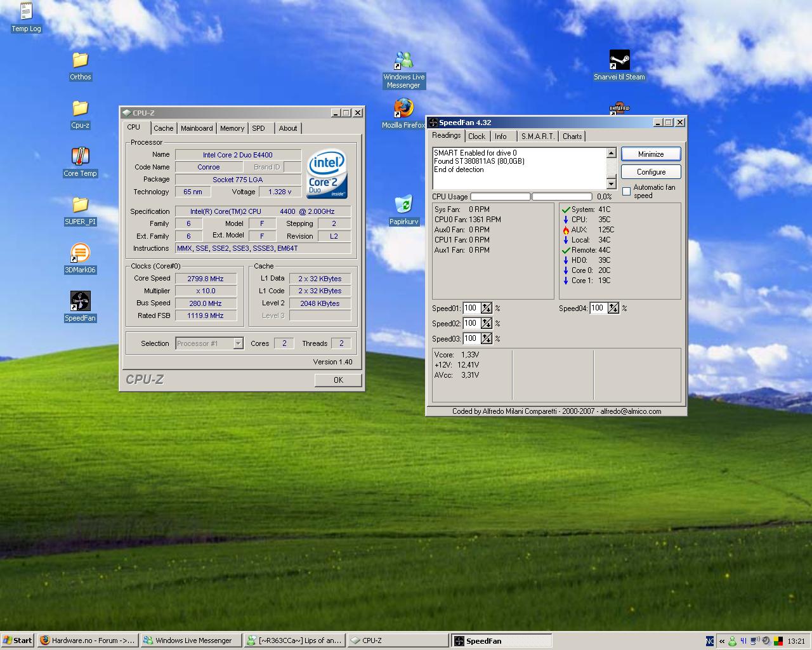Switch to the Mainboard tab in CPU-Z
812x650 pixels.
pyautogui.click(x=197, y=128)
